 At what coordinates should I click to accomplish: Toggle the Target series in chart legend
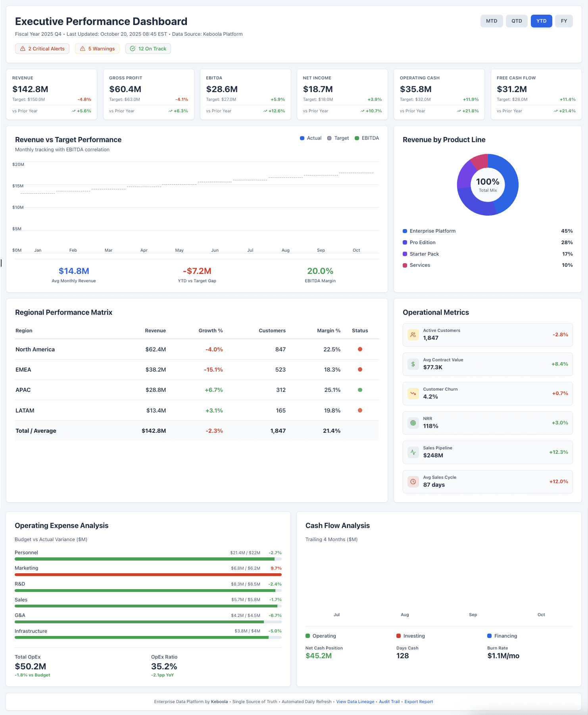point(338,138)
